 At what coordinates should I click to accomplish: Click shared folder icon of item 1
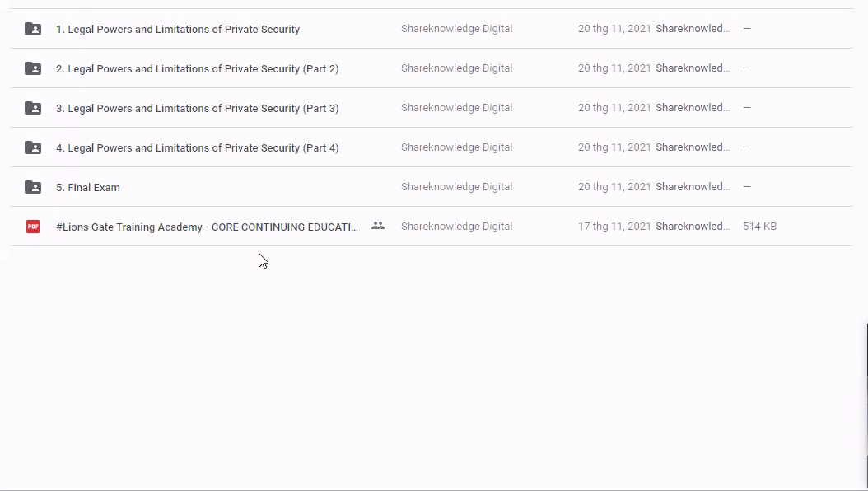pos(33,29)
